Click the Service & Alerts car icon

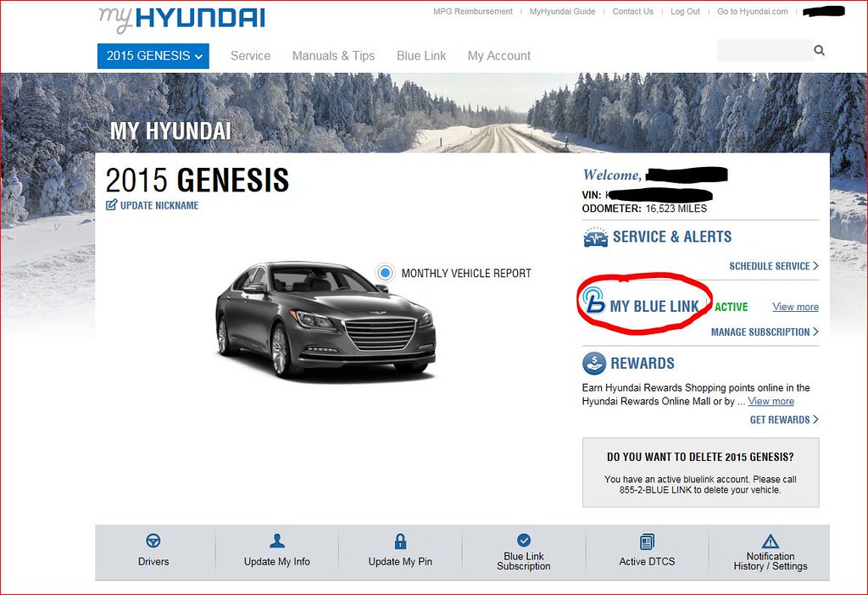pos(595,237)
